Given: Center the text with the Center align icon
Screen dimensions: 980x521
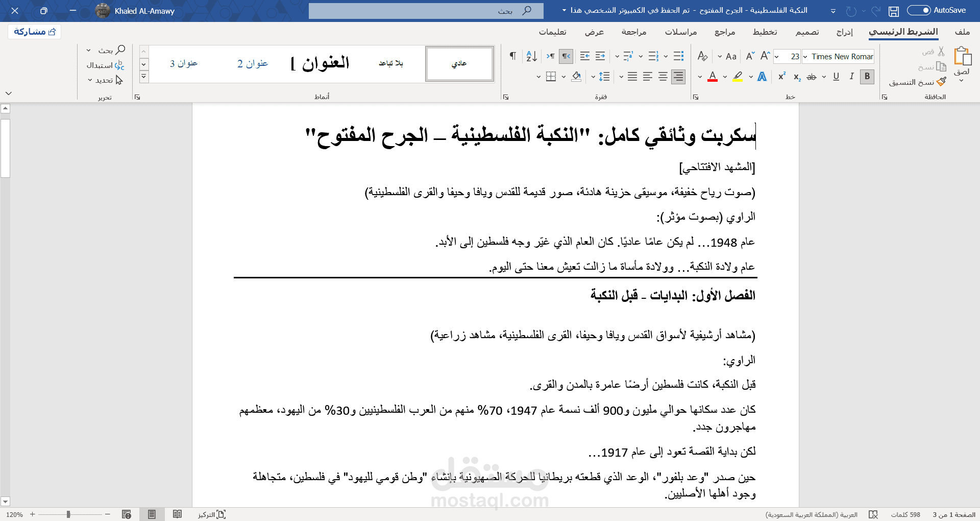Looking at the screenshot, I should [663, 77].
